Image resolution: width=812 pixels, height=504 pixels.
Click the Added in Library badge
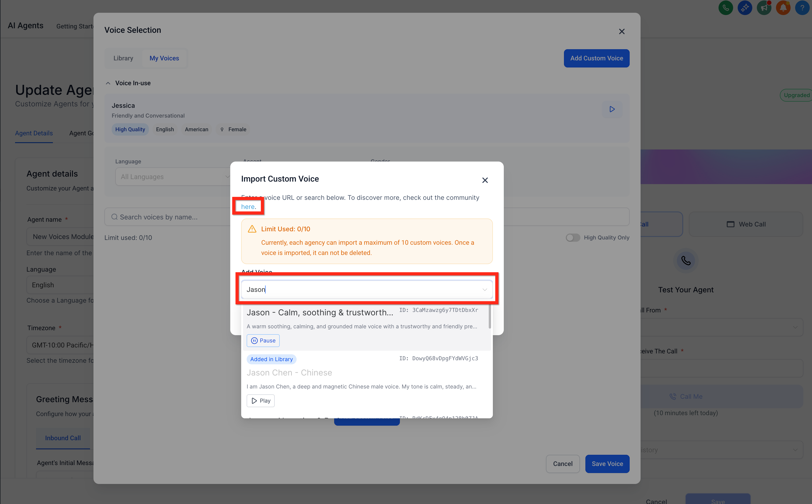[271, 359]
